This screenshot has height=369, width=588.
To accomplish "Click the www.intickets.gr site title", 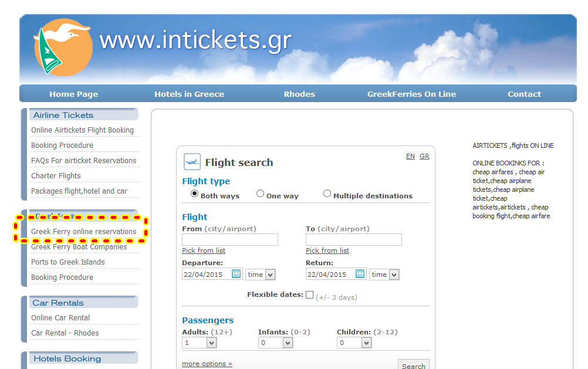I will 196,40.
